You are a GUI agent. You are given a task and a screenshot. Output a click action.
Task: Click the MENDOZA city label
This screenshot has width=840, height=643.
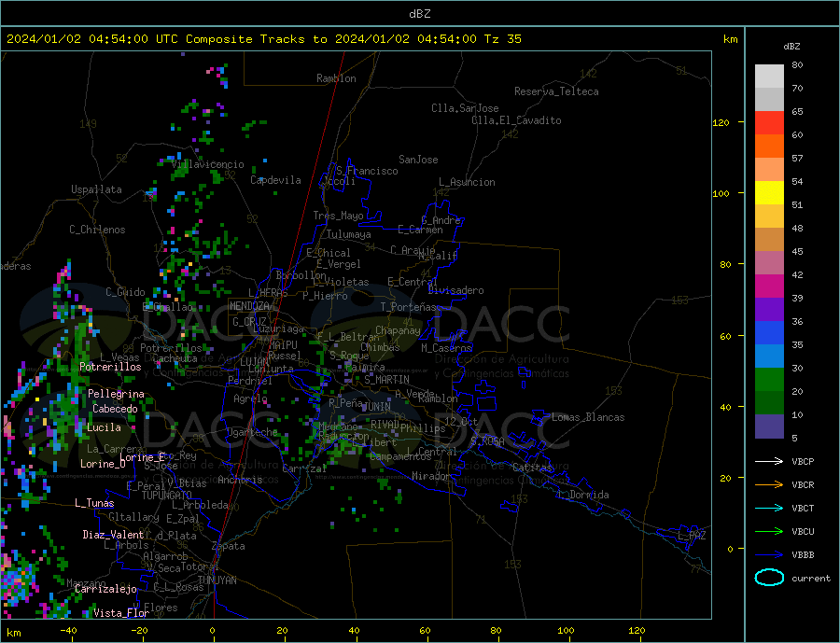pyautogui.click(x=249, y=306)
